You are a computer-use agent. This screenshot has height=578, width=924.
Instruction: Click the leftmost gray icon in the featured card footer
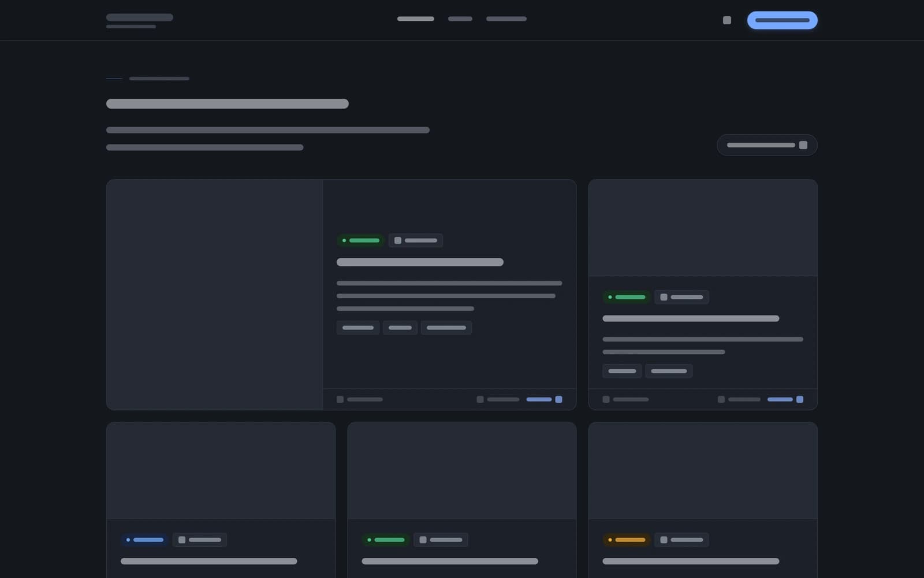(x=340, y=399)
